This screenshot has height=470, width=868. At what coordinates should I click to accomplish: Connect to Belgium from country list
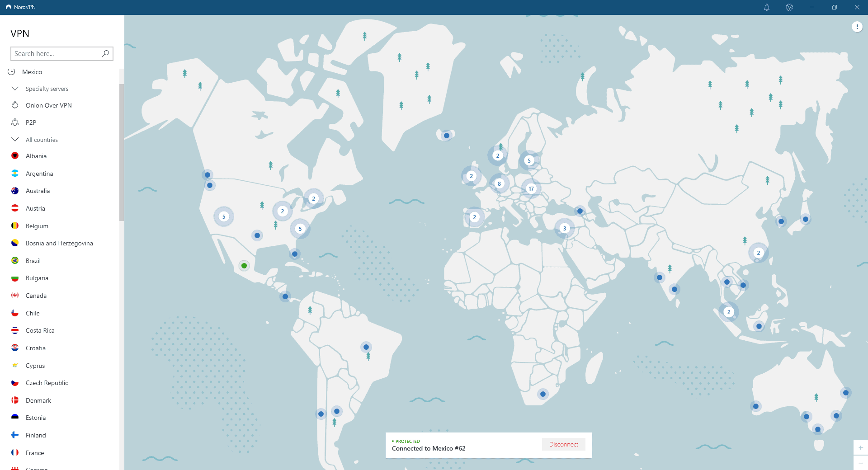click(37, 226)
